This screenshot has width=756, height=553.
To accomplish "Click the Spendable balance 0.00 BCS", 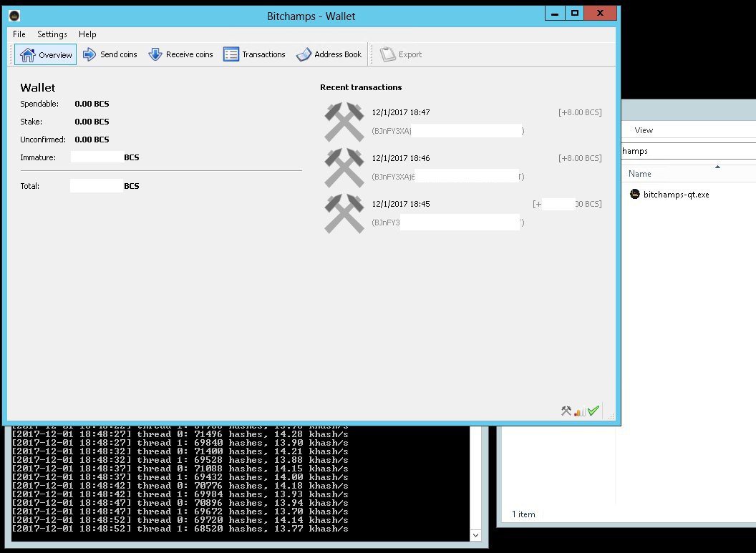I will 92,104.
